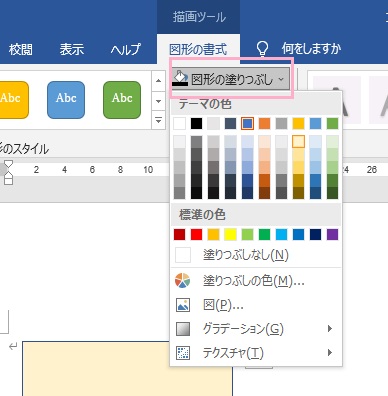
Task: Click the lightbulb Tell Me icon
Action: (x=262, y=49)
